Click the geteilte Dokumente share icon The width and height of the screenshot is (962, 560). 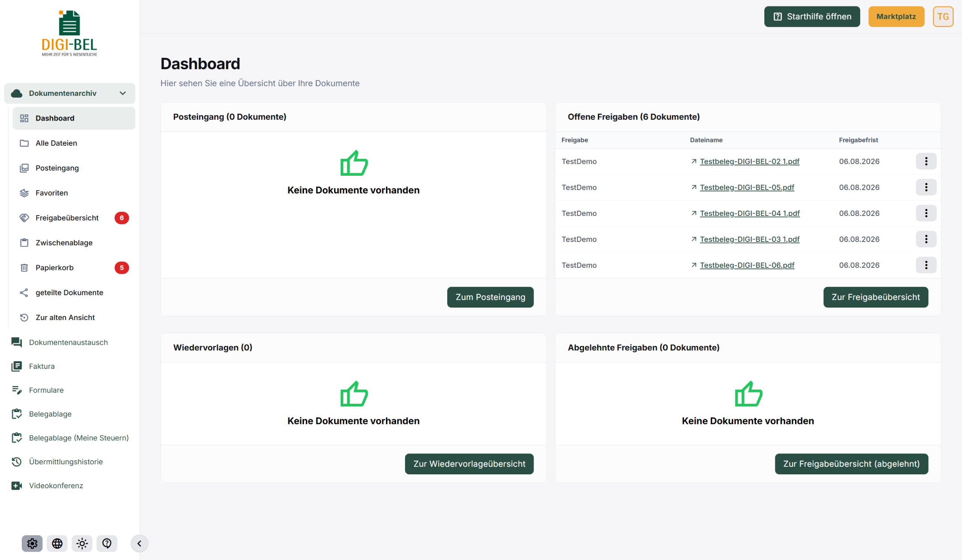[x=24, y=293]
